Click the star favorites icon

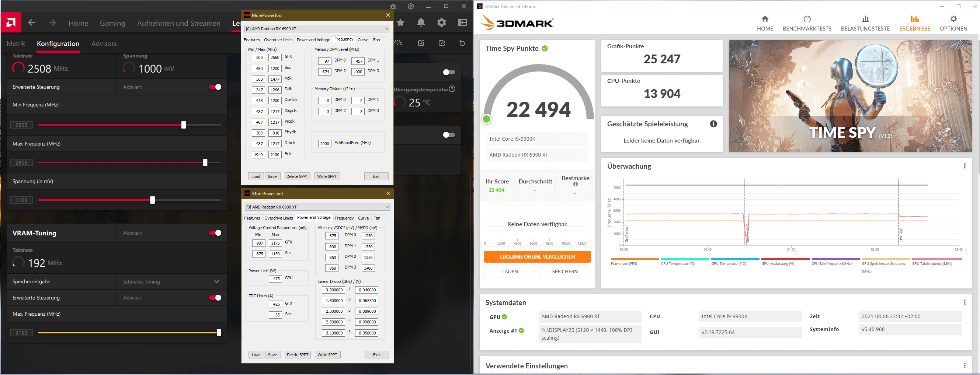pyautogui.click(x=401, y=23)
